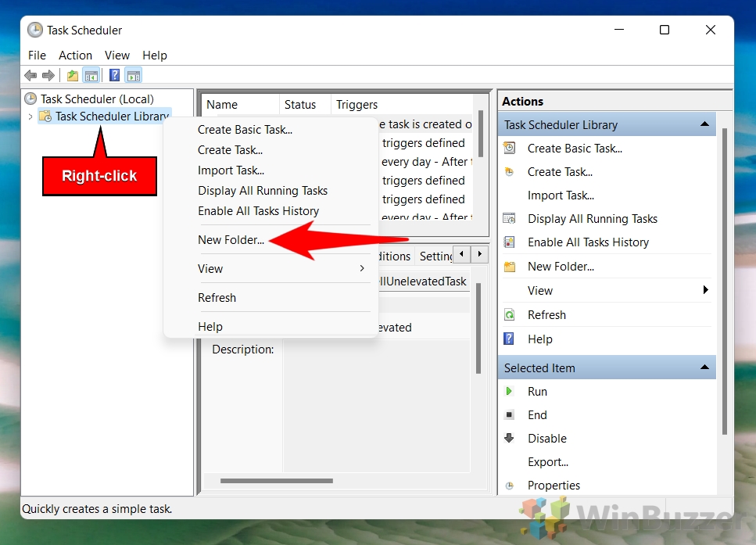Click the Help question mark icon in Actions pane
This screenshot has width=756, height=545.
(509, 339)
